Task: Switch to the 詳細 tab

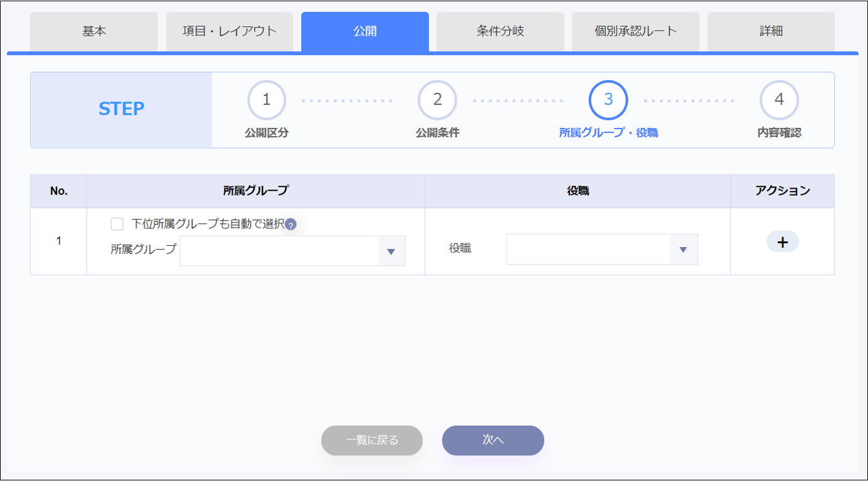Action: (771, 31)
